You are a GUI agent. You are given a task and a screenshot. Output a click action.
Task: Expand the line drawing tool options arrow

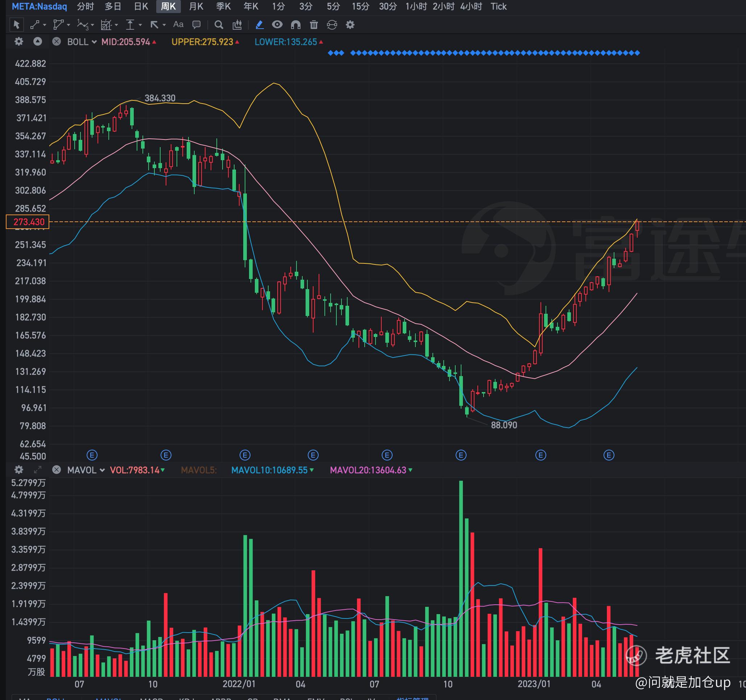click(45, 25)
